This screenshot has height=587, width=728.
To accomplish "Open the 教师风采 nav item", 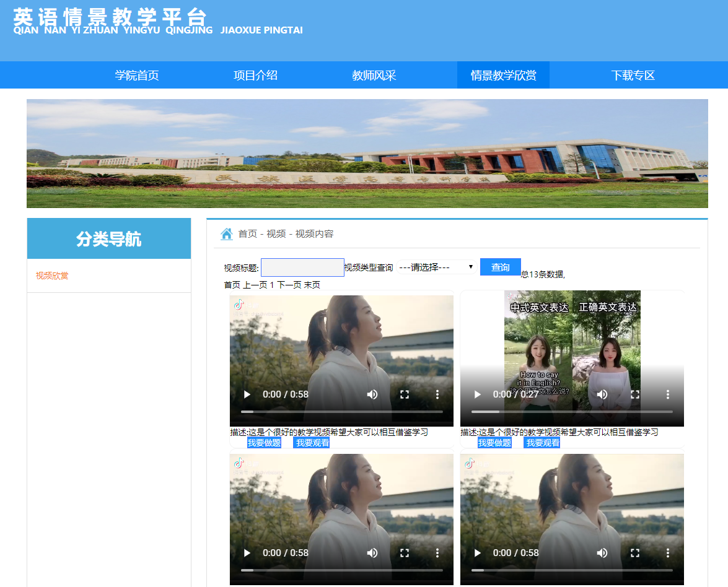I will (374, 75).
